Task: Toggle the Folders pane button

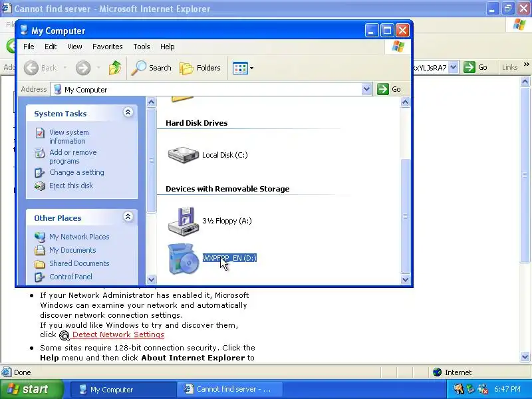Action: 200,68
